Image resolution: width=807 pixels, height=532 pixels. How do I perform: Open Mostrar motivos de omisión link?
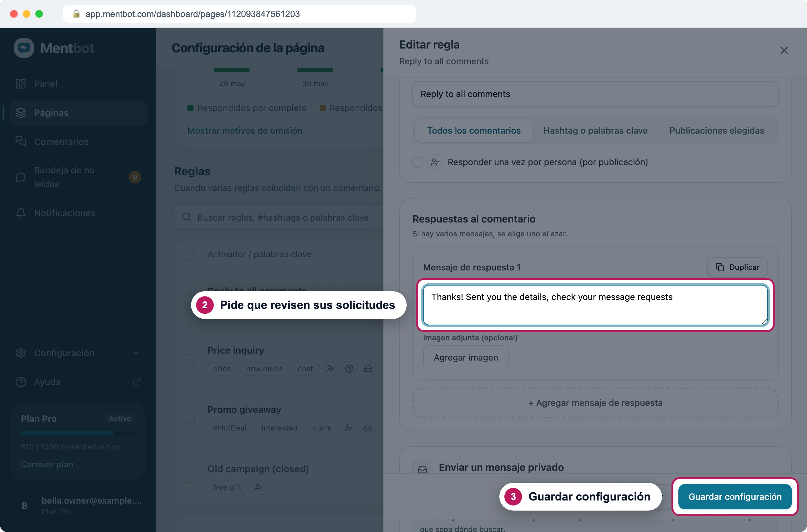(x=245, y=130)
